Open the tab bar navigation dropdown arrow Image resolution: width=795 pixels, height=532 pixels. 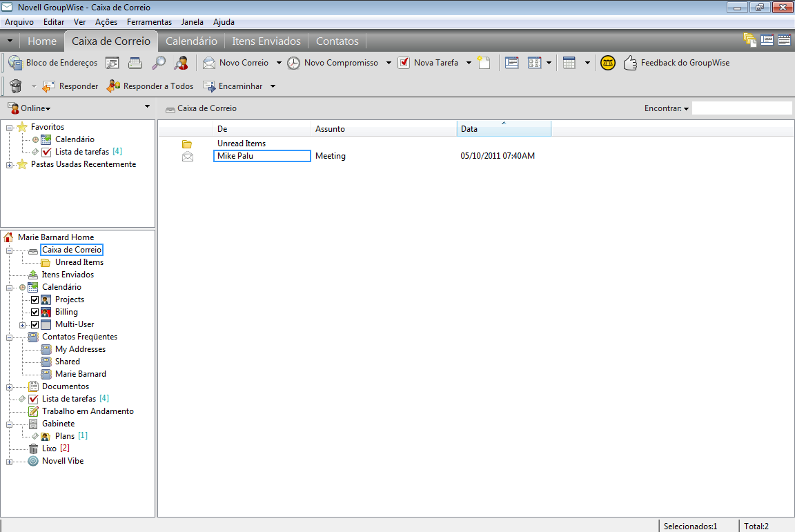[10, 41]
